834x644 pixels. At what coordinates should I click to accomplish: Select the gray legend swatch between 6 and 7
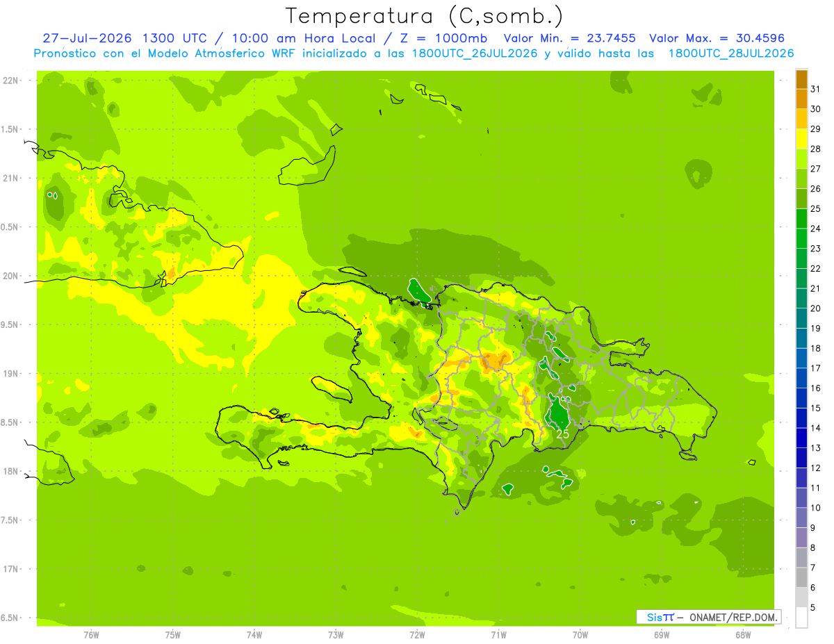coord(801,578)
